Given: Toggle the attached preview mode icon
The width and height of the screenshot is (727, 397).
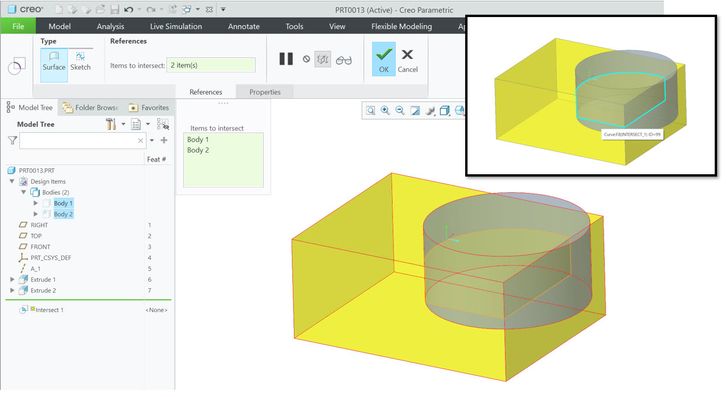Looking at the screenshot, I should click(323, 59).
